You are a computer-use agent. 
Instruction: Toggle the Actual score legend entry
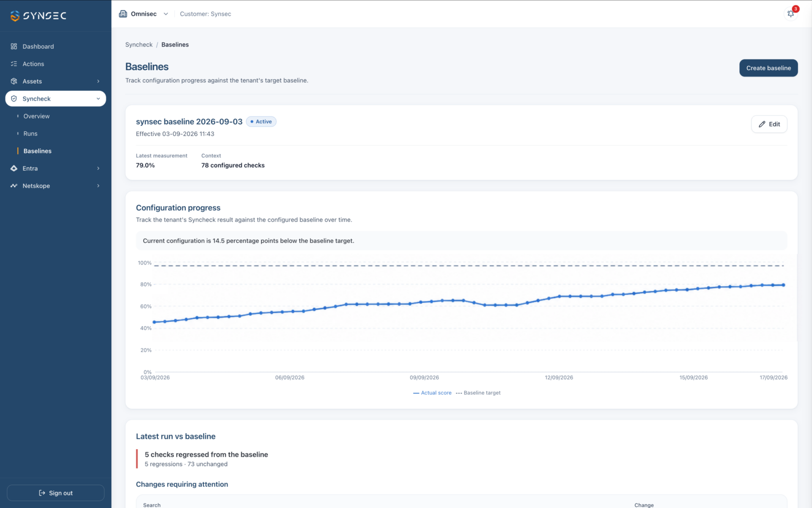(432, 393)
